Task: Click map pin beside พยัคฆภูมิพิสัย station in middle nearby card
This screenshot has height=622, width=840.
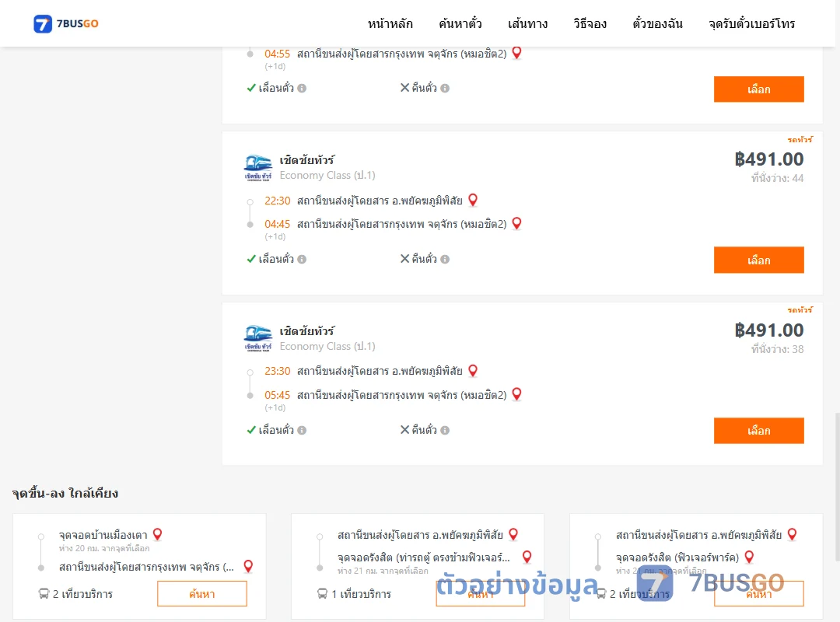Action: [x=513, y=534]
